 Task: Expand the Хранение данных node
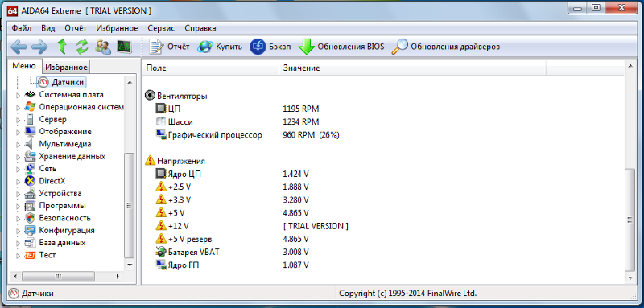pyautogui.click(x=18, y=157)
